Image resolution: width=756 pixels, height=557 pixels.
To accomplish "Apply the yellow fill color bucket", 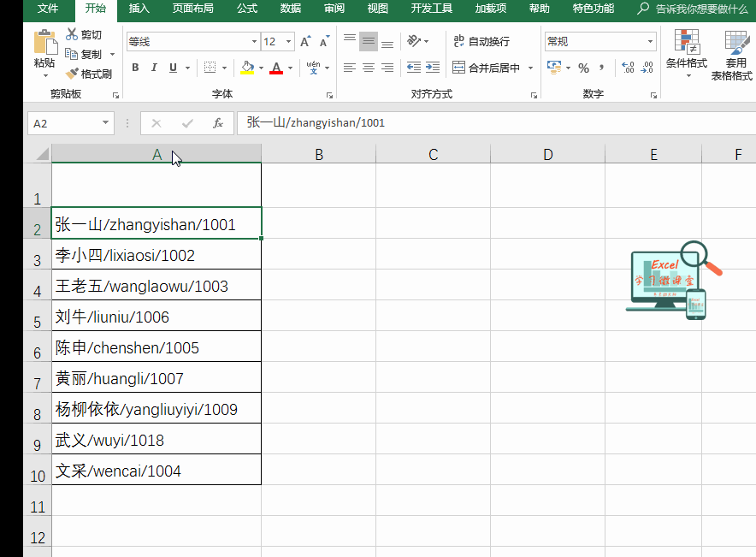I will tap(247, 68).
